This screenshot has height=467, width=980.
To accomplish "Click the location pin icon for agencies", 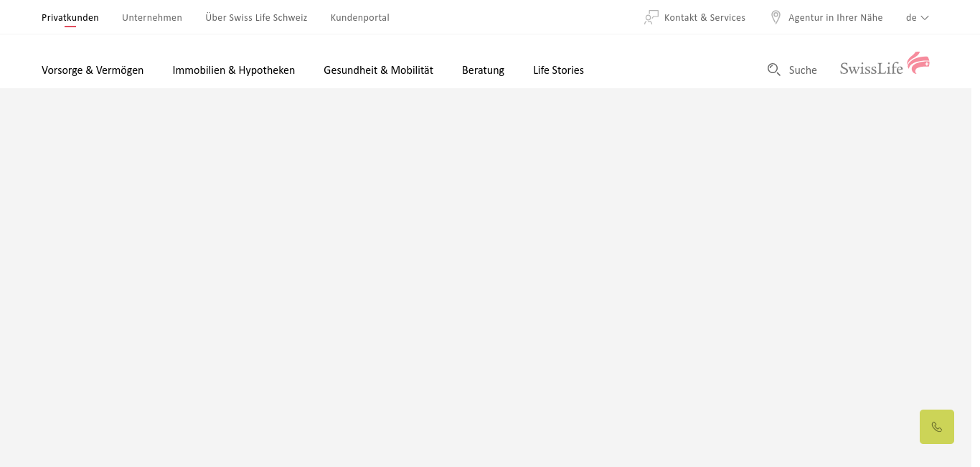I will click(776, 17).
